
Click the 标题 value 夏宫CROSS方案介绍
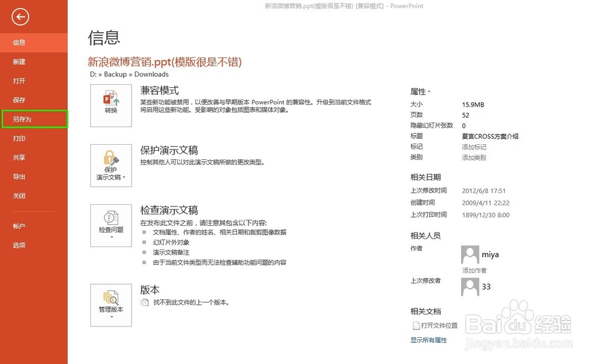click(x=490, y=136)
